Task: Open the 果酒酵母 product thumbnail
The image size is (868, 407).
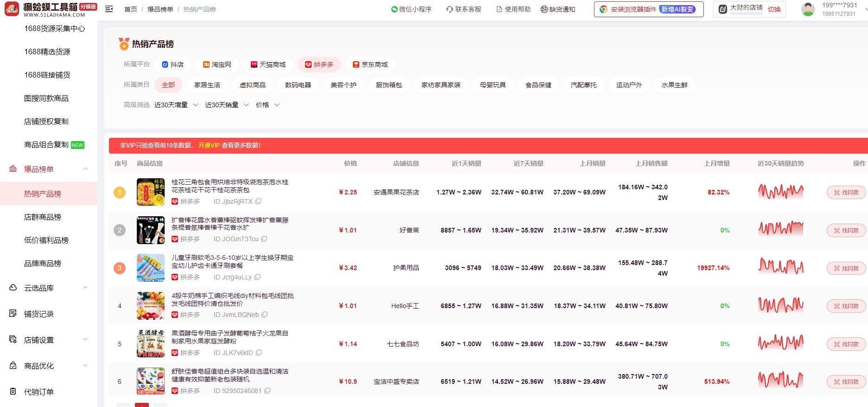Action: point(151,343)
